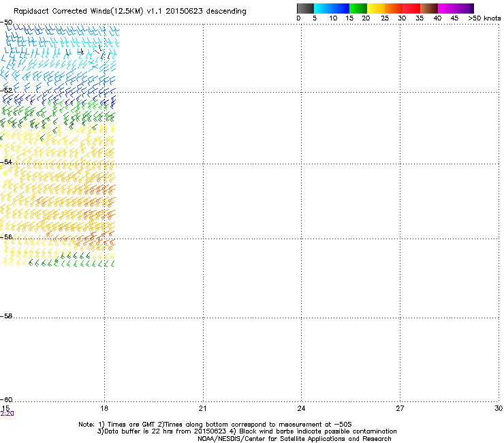Click the yellow 20-25 knots color segment
The image size is (504, 443).
[376, 8]
